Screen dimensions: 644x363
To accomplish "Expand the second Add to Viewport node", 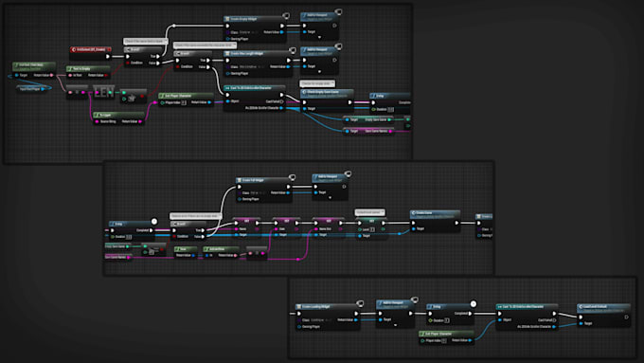I will coord(319,72).
